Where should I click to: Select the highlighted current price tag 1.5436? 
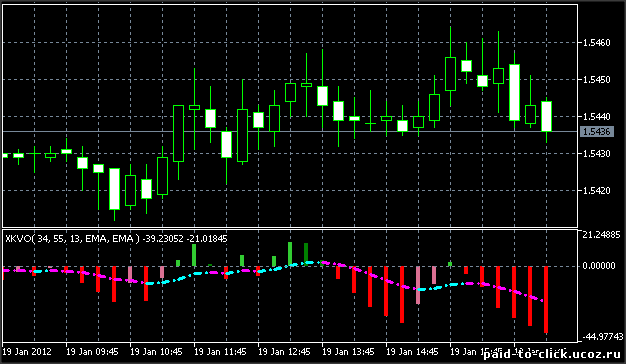point(596,132)
